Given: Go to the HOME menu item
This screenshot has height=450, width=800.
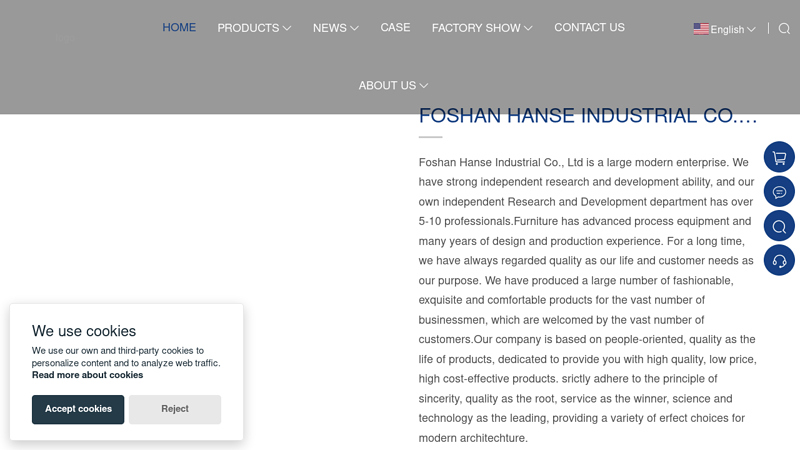Looking at the screenshot, I should pyautogui.click(x=179, y=28).
